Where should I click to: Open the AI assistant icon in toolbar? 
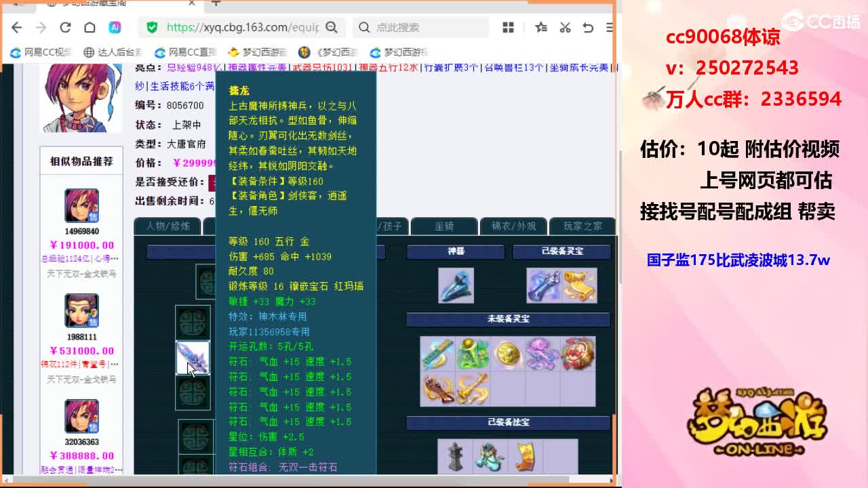tap(115, 27)
